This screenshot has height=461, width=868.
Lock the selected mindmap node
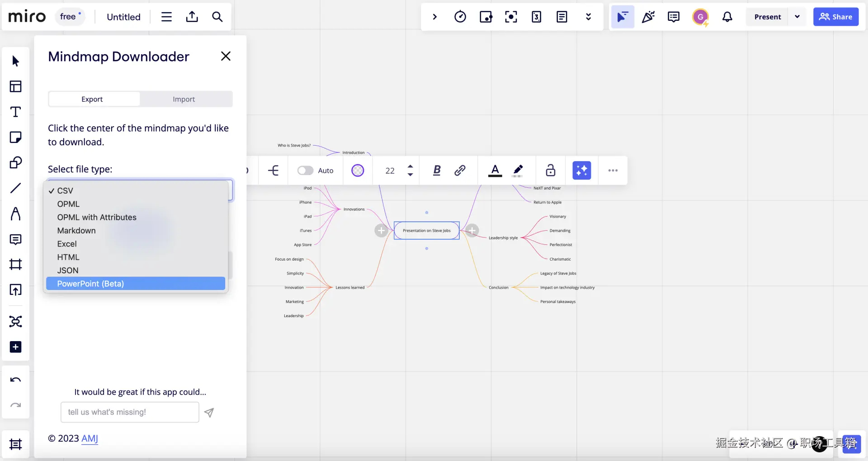[551, 171]
